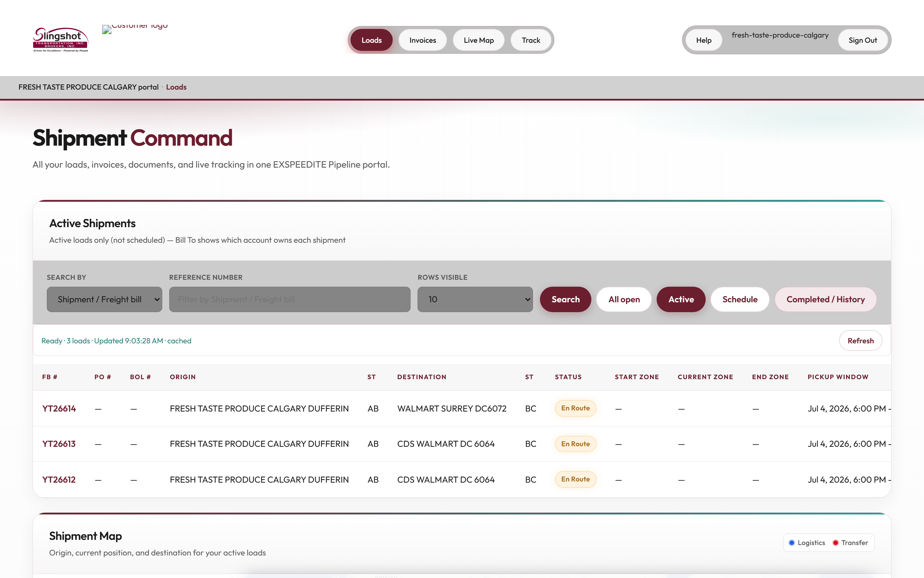This screenshot has width=924, height=578.
Task: Open freight bill YT26614
Action: pyautogui.click(x=59, y=409)
